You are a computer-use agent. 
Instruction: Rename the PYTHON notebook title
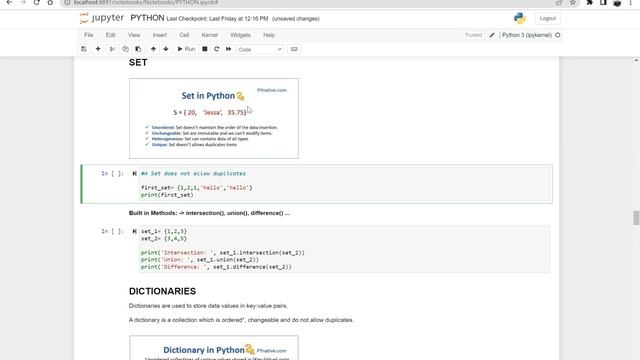click(x=147, y=18)
